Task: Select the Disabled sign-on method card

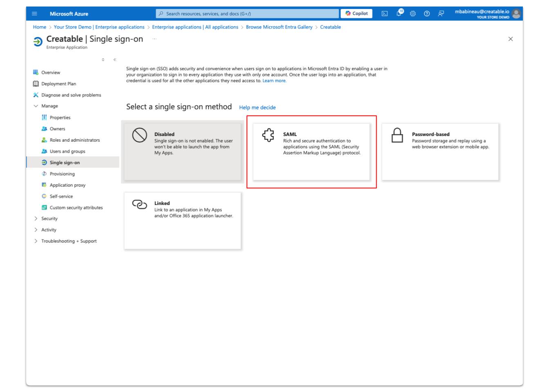Action: point(183,152)
